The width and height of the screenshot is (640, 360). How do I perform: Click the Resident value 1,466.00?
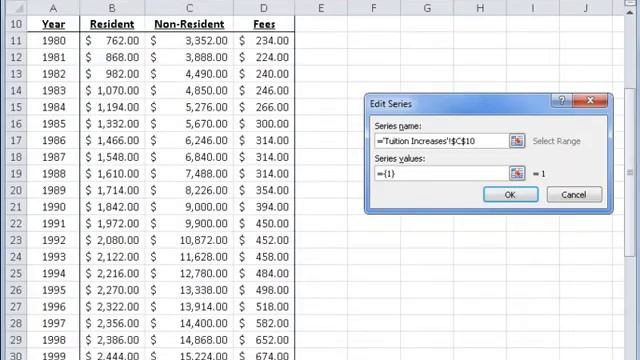[112, 140]
